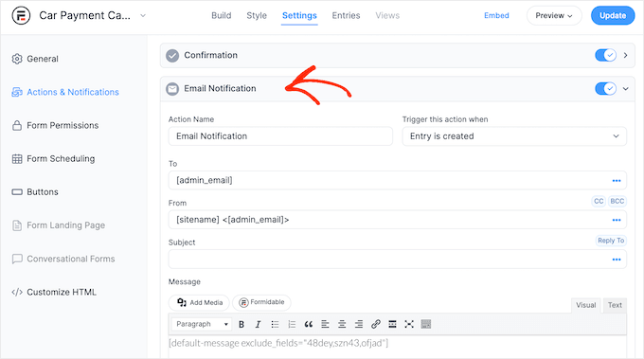This screenshot has width=644, height=359.
Task: Insert Read More tag
Action: click(392, 325)
